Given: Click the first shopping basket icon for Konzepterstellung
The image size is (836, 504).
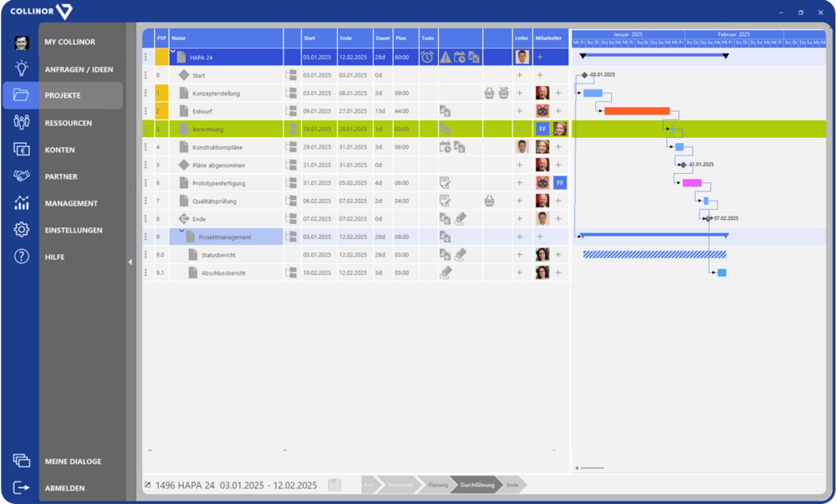Looking at the screenshot, I should pyautogui.click(x=490, y=93).
